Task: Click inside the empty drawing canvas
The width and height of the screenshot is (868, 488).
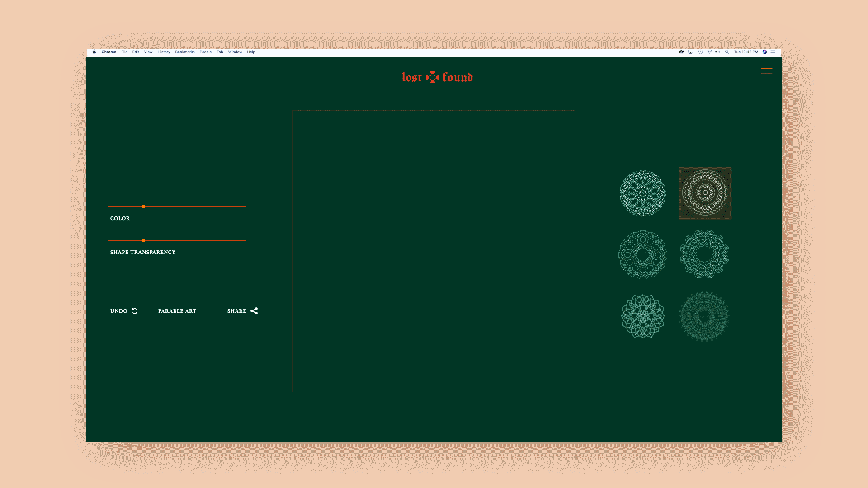Action: [434, 251]
